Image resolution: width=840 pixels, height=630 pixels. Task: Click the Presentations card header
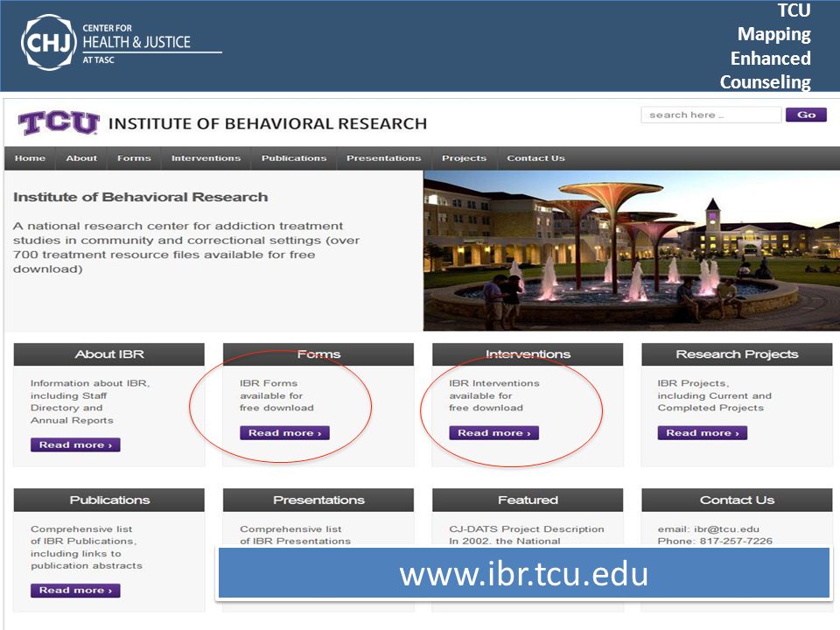pyautogui.click(x=318, y=500)
